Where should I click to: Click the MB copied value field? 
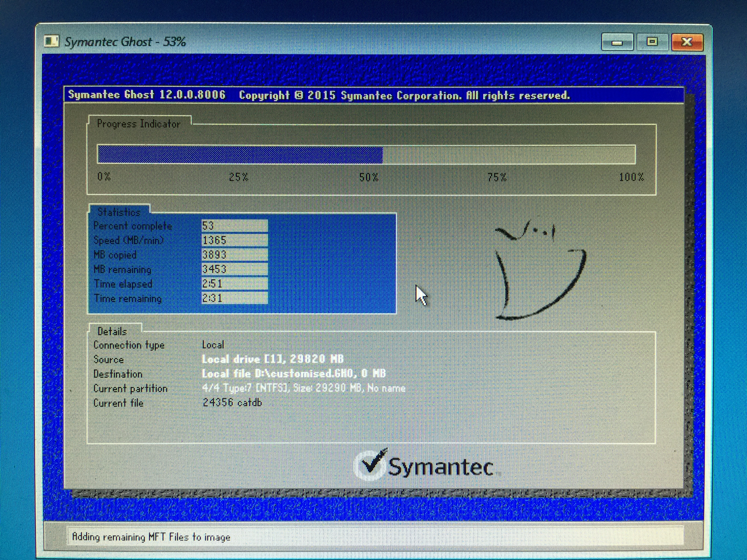coord(234,255)
